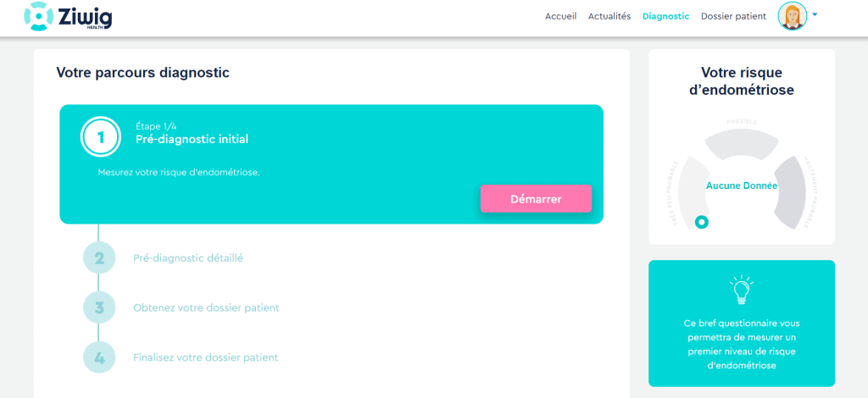Expand the account dropdown arrow
This screenshot has width=868, height=398.
click(815, 15)
